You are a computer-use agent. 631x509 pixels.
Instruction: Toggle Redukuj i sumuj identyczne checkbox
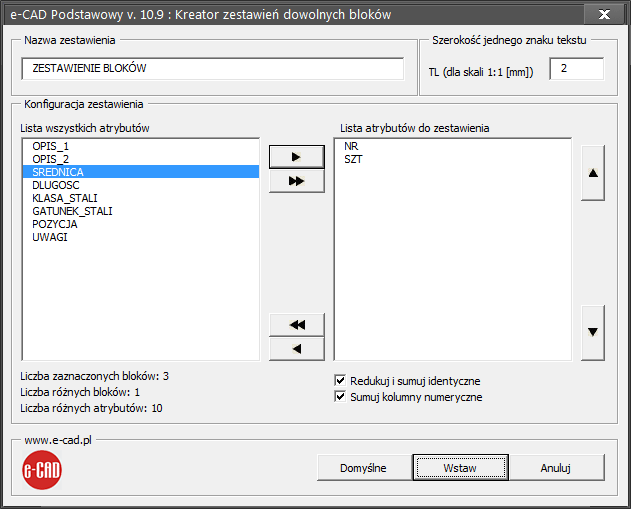pos(340,380)
